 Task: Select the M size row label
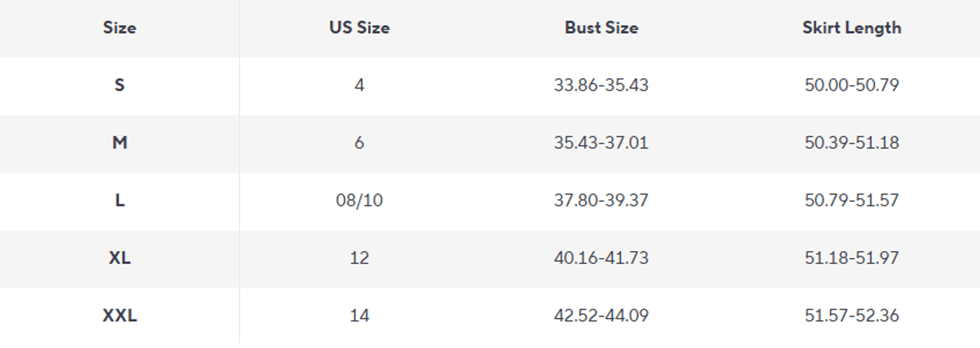(x=119, y=143)
